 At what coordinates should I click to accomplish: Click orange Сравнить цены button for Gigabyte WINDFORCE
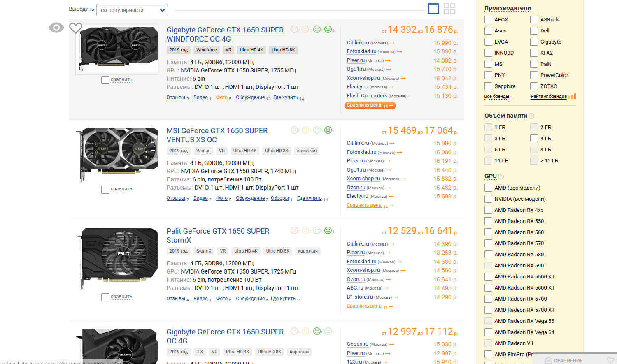pyautogui.click(x=370, y=106)
